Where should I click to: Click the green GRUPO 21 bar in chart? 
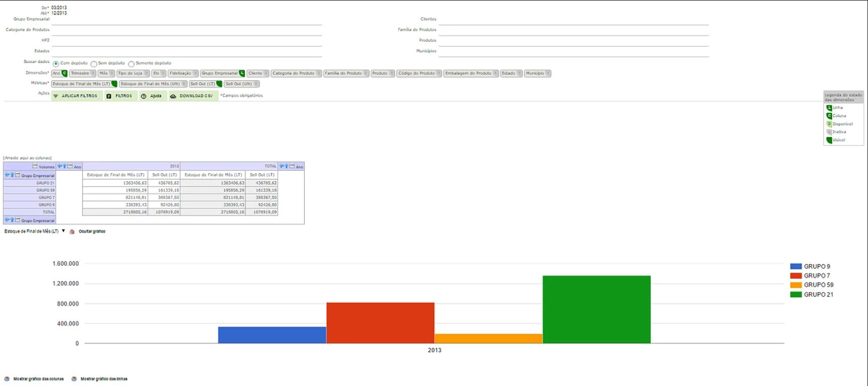(x=596, y=310)
